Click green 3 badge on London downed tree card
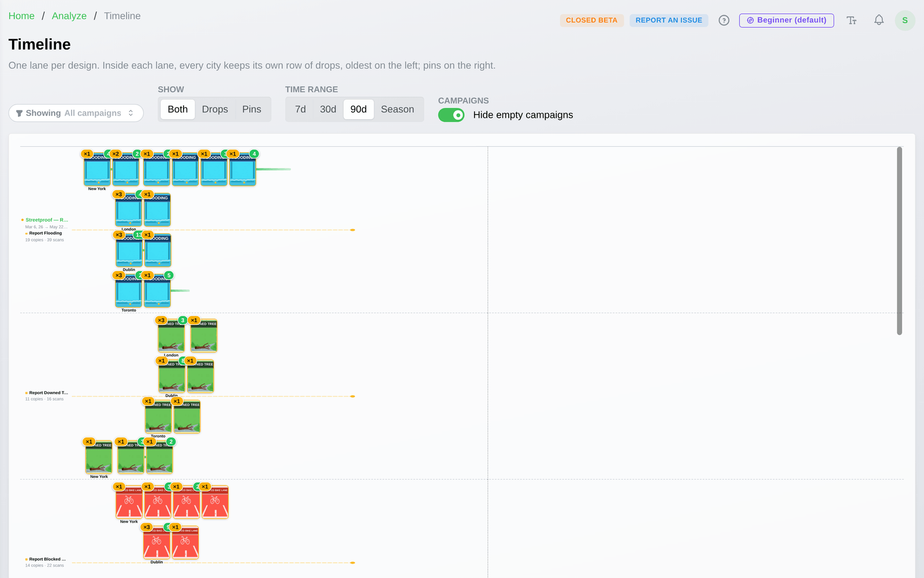Image resolution: width=924 pixels, height=578 pixels. 182,320
